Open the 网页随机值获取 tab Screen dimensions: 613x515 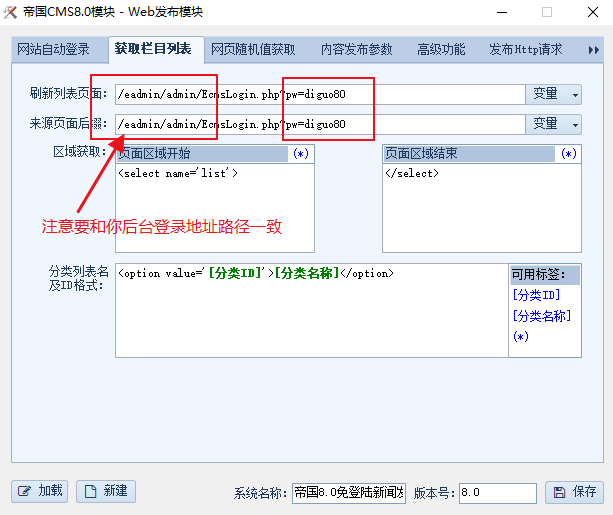[253, 50]
